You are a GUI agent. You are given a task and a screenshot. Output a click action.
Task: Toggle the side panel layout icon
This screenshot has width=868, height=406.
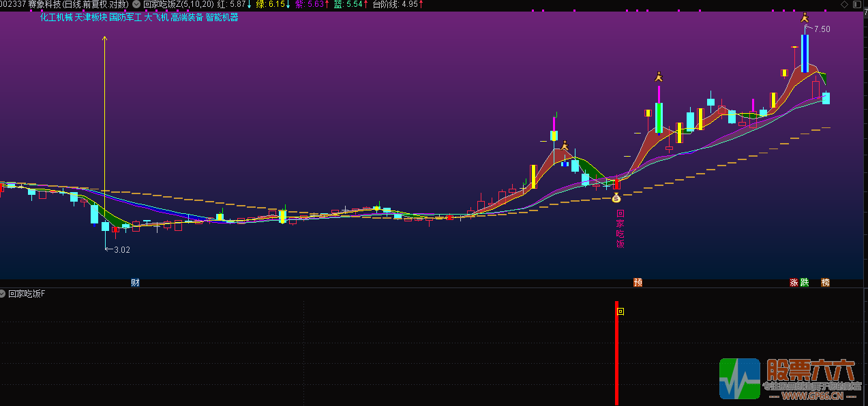pos(858,4)
